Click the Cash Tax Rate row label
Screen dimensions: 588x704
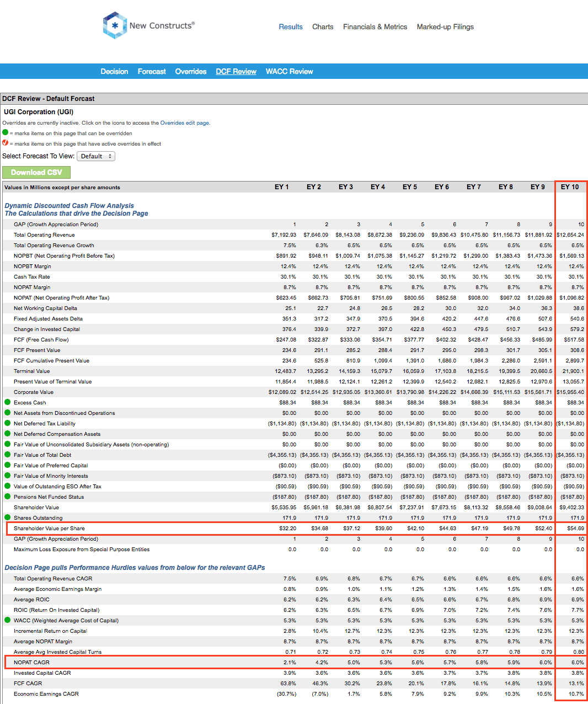coord(31,276)
